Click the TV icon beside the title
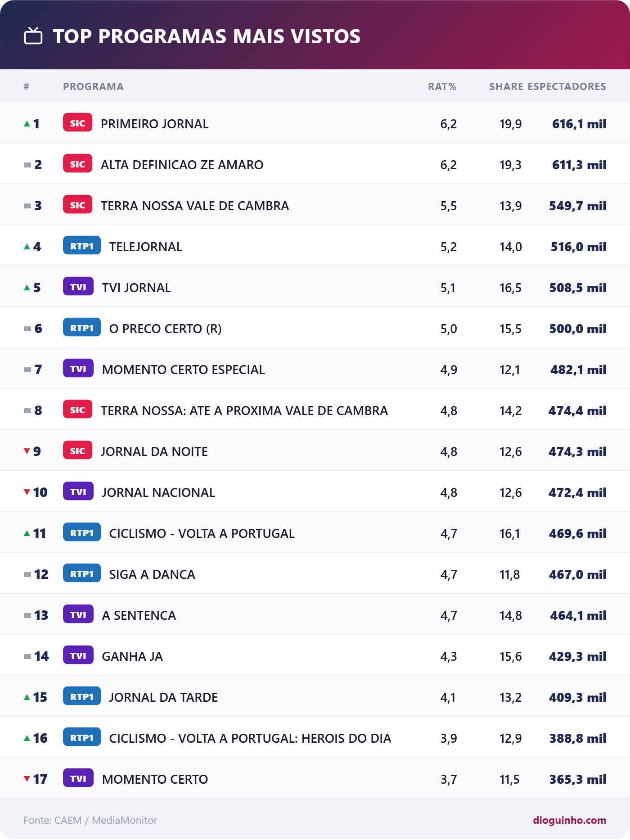This screenshot has height=840, width=630. pyautogui.click(x=33, y=36)
